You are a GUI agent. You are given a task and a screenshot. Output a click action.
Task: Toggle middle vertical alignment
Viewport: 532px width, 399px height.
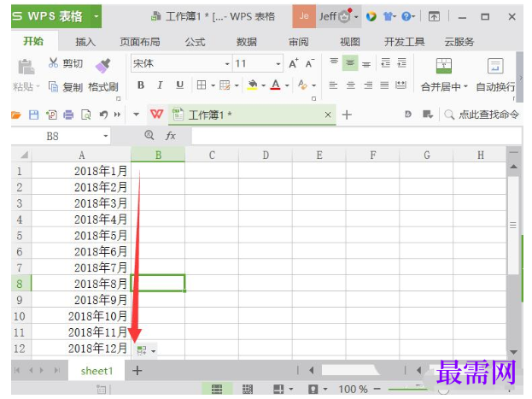350,63
